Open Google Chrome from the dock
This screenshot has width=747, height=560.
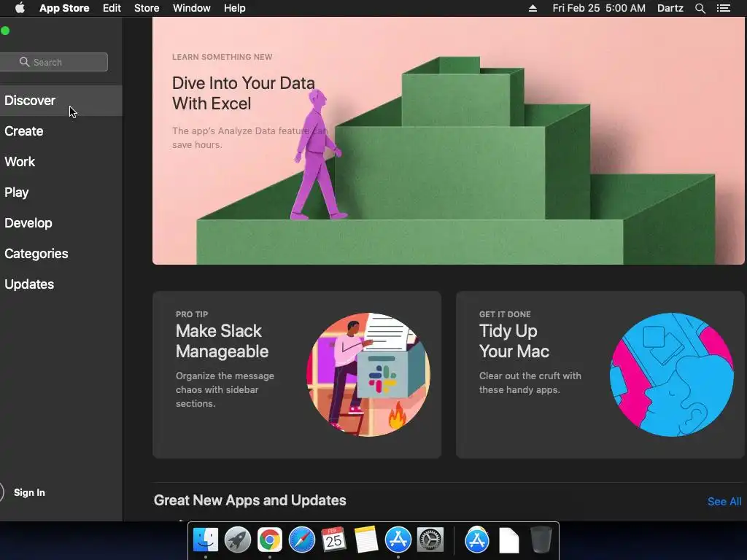pos(270,540)
